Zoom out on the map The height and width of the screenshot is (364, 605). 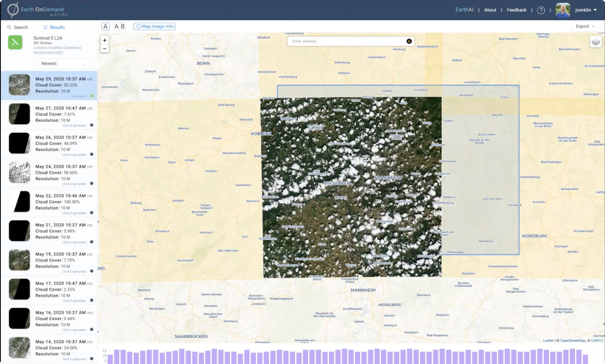[105, 49]
